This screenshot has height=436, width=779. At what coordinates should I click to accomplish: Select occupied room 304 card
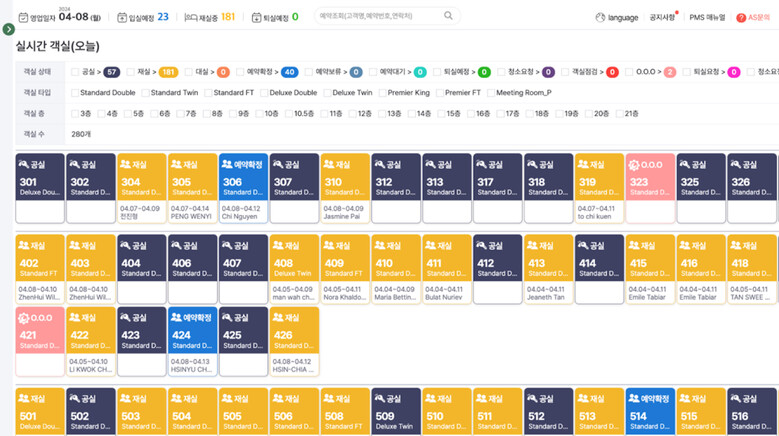pyautogui.click(x=142, y=188)
